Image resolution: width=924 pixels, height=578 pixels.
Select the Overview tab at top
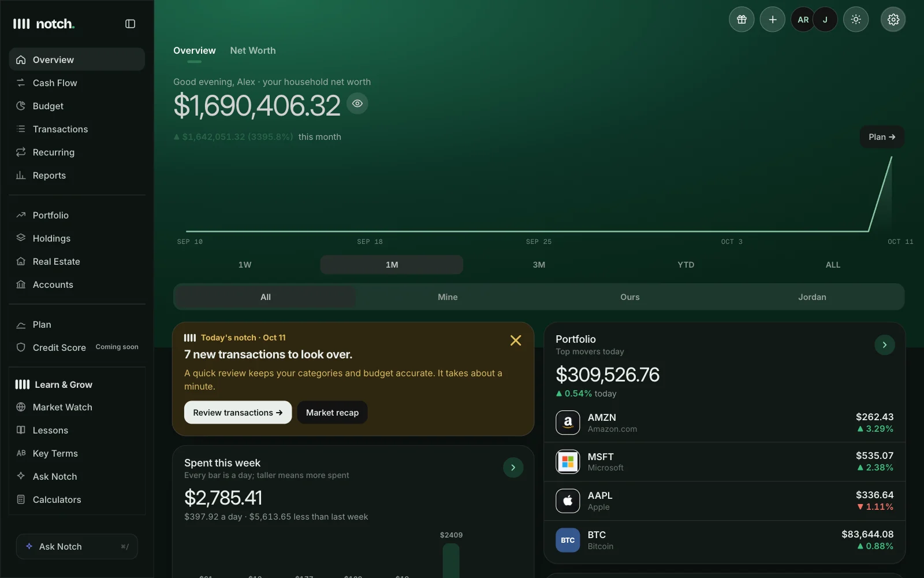coord(194,50)
